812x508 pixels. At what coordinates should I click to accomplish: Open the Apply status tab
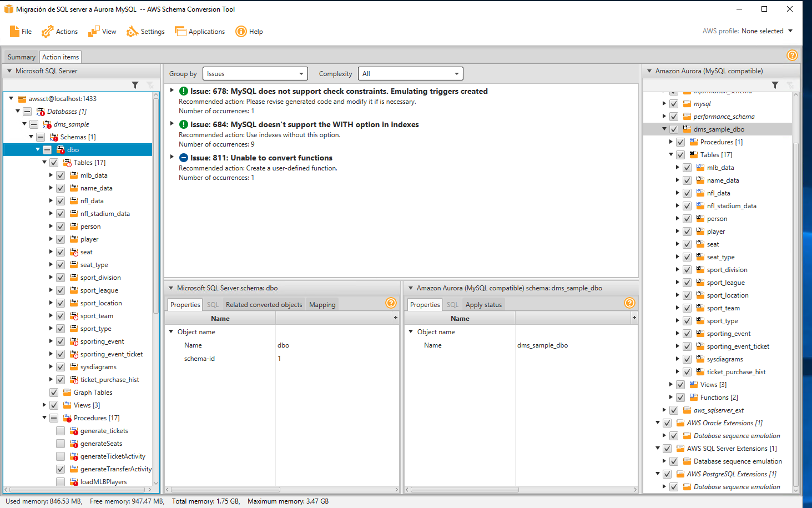pyautogui.click(x=483, y=305)
